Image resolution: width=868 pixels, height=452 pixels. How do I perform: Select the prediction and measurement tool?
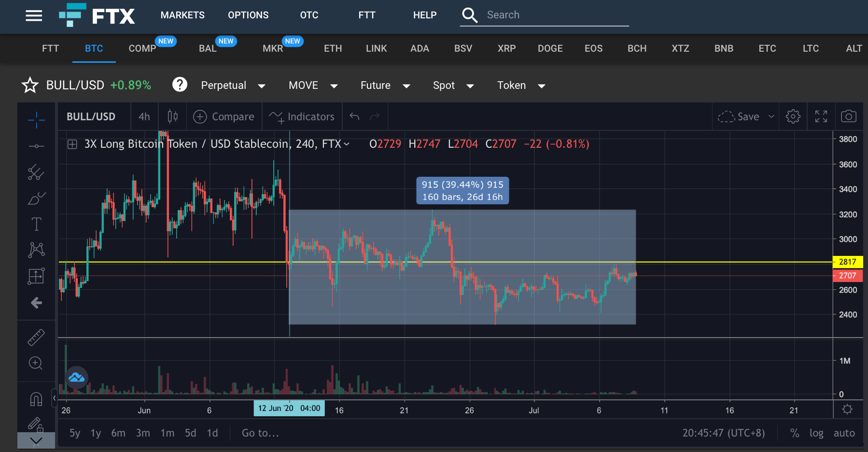[36, 276]
